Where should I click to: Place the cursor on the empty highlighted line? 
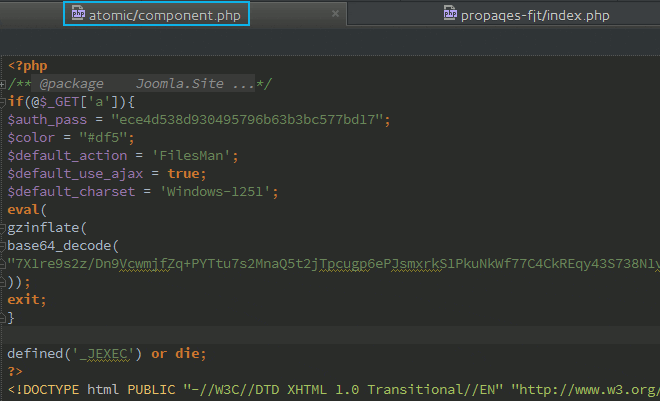coord(330,336)
